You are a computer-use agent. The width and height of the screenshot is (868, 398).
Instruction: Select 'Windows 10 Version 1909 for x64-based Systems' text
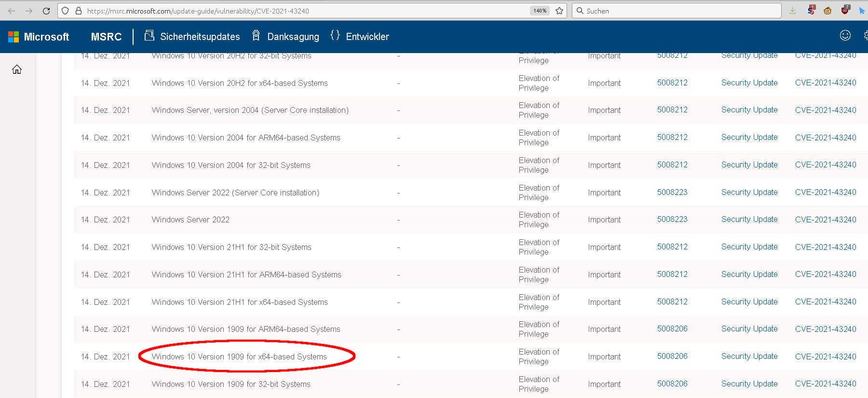(x=239, y=357)
